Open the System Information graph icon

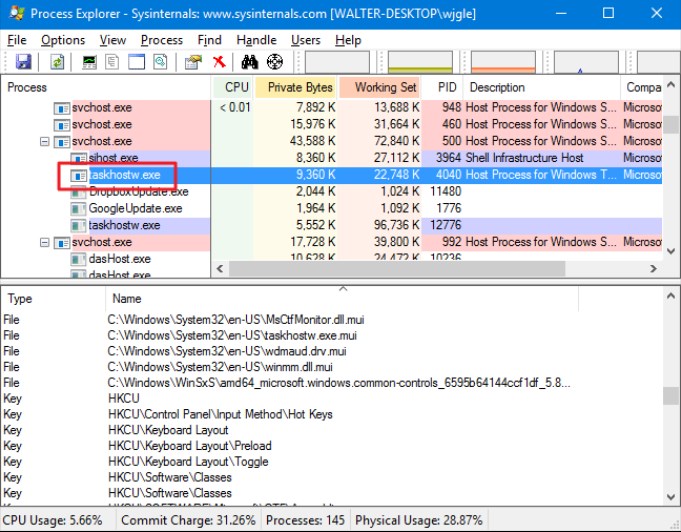point(90,62)
